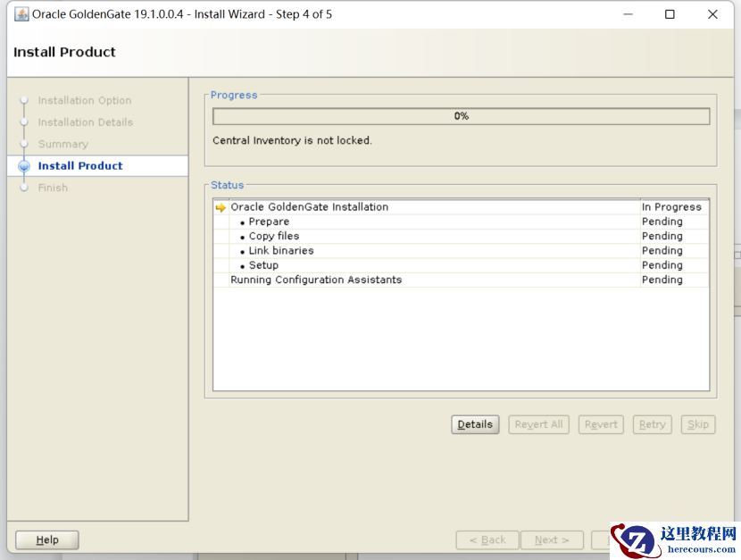The image size is (741, 560).
Task: Click the Finish step in sidebar
Action: click(53, 188)
